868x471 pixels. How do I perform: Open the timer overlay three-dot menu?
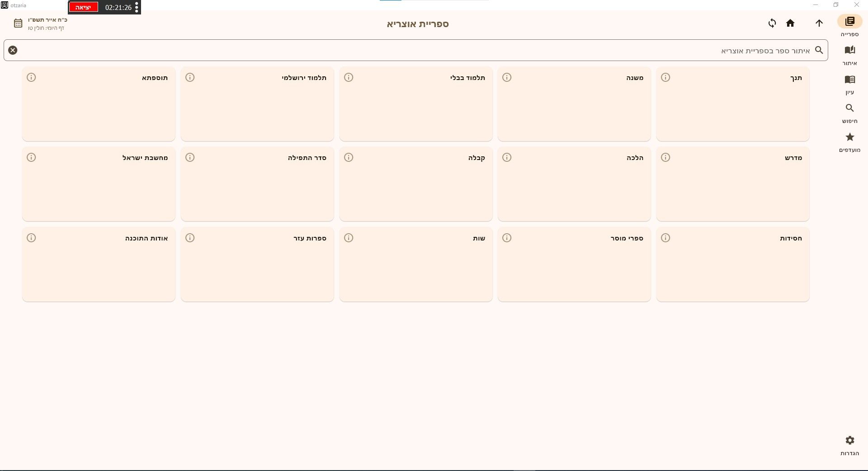click(137, 7)
